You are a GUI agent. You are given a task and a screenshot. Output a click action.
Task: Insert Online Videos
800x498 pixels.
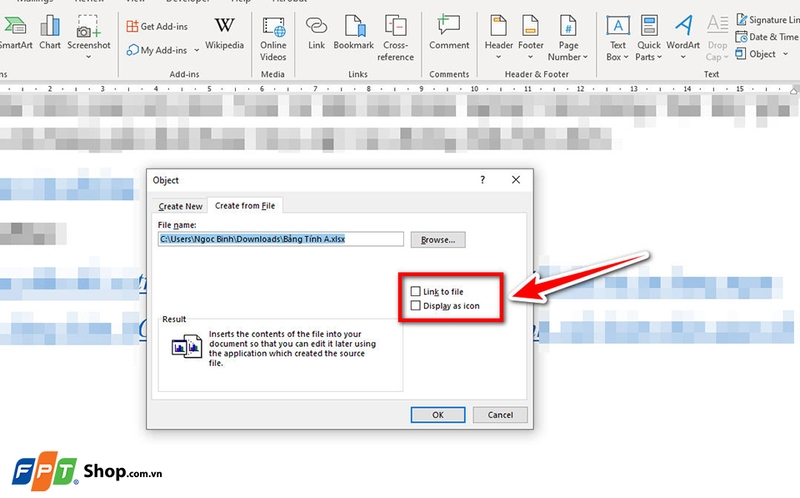273,39
